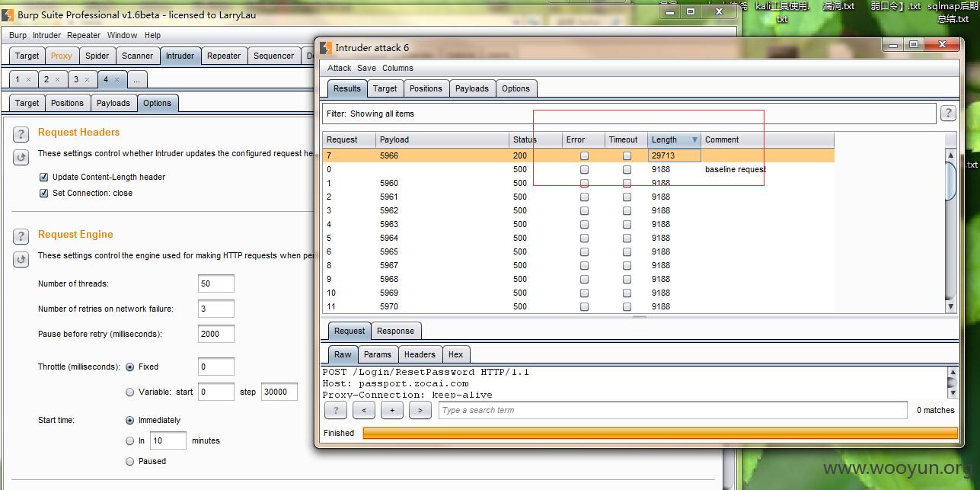Switch to the Params view tab
Screen dimensions: 980x490
coord(378,354)
